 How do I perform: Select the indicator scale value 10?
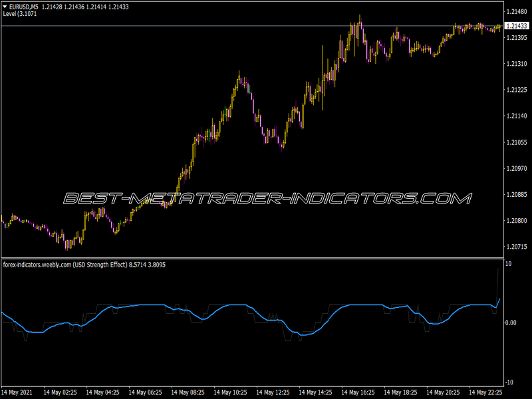pyautogui.click(x=509, y=264)
